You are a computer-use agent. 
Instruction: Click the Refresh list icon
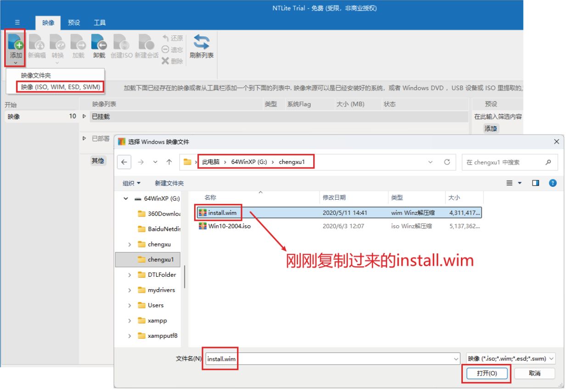click(x=202, y=42)
